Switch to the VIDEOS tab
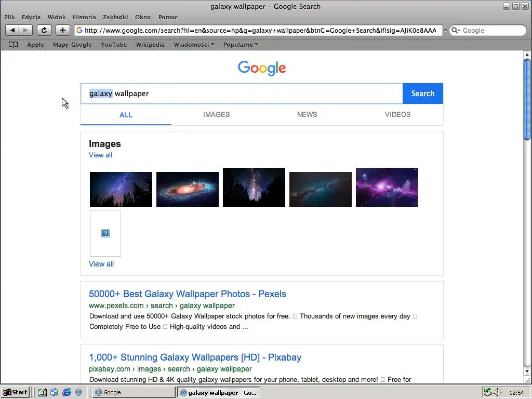Viewport: 532px width, 399px height. click(x=397, y=115)
